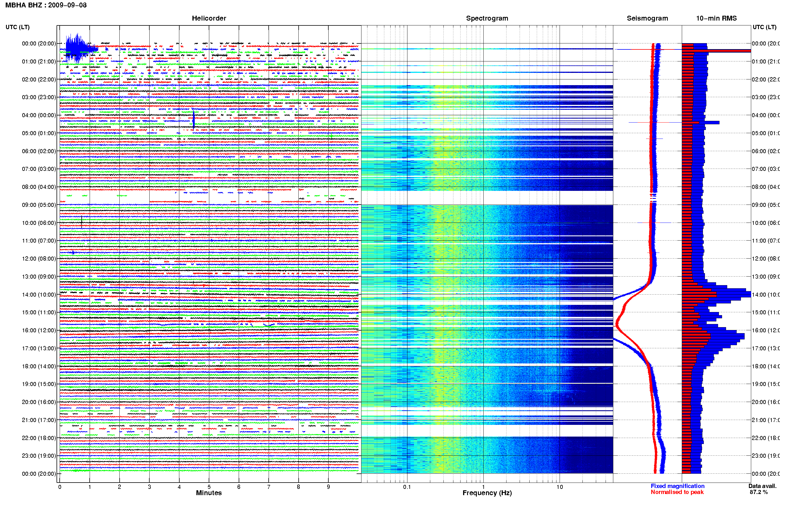812x508 pixels.
Task: Click minute tick label 5
Action: (x=209, y=487)
